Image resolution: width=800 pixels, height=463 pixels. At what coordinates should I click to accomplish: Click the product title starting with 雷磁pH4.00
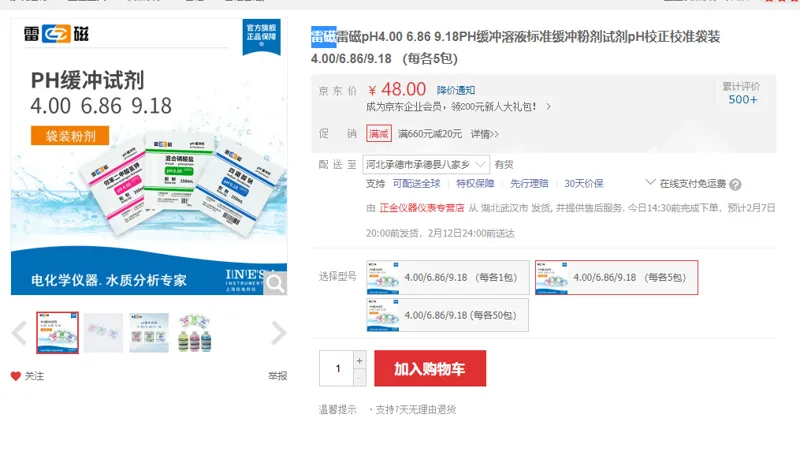click(x=515, y=47)
